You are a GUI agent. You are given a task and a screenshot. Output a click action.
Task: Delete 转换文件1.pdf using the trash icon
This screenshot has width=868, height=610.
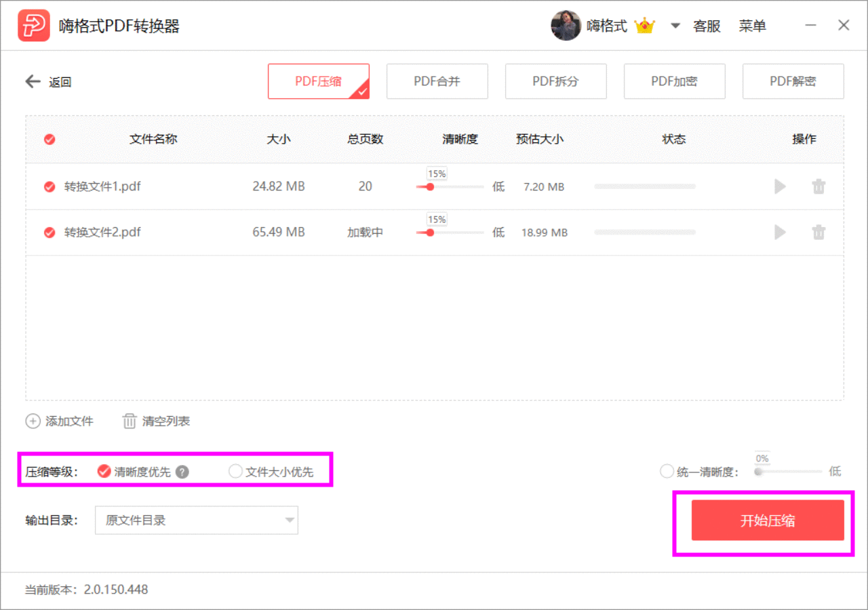click(818, 186)
